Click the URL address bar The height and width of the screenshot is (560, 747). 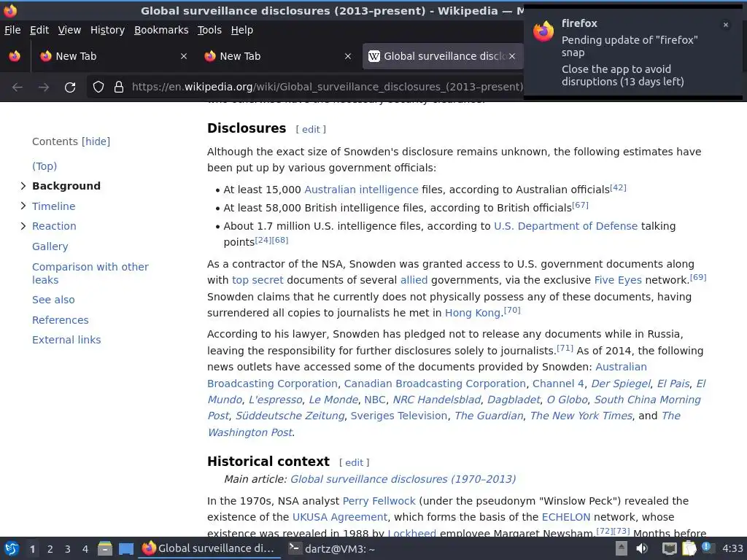pos(327,87)
